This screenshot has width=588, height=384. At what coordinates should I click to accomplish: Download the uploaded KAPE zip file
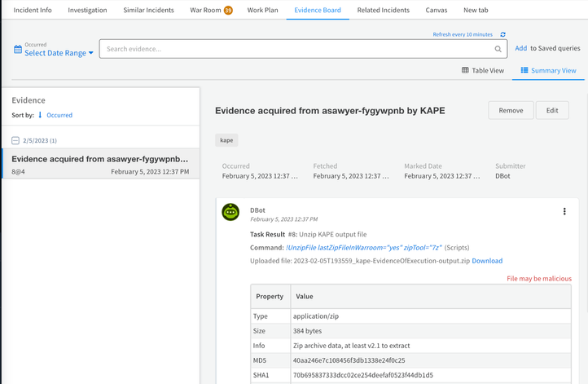click(487, 261)
